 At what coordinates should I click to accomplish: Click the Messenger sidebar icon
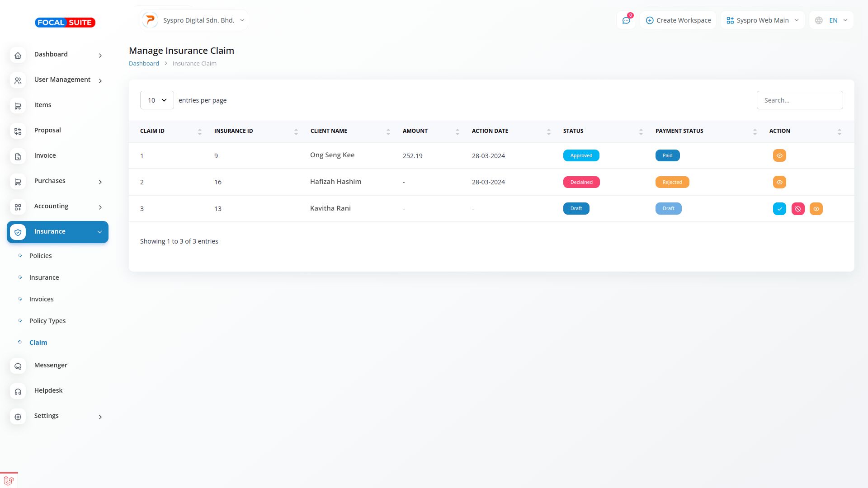[x=18, y=366]
